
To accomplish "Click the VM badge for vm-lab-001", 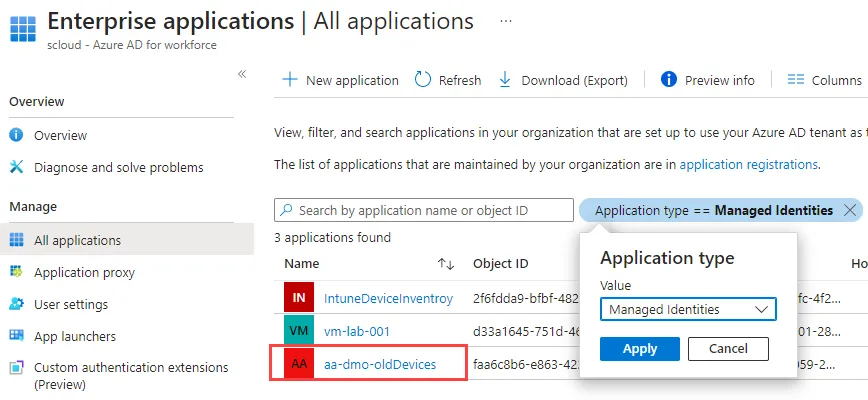I will tap(299, 331).
